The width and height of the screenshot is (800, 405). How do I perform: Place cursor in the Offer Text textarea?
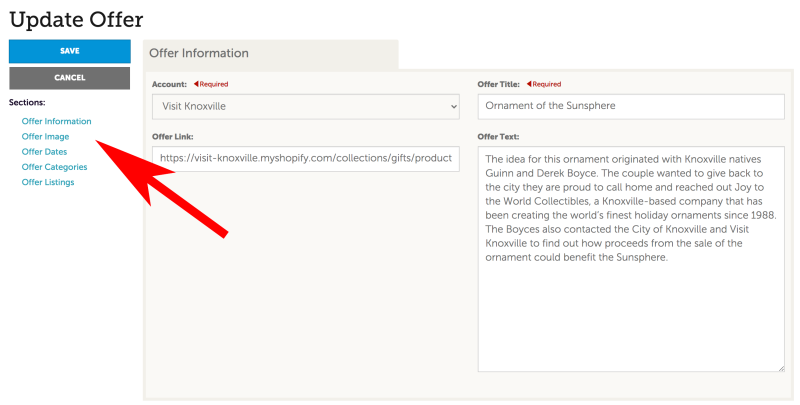pyautogui.click(x=631, y=259)
